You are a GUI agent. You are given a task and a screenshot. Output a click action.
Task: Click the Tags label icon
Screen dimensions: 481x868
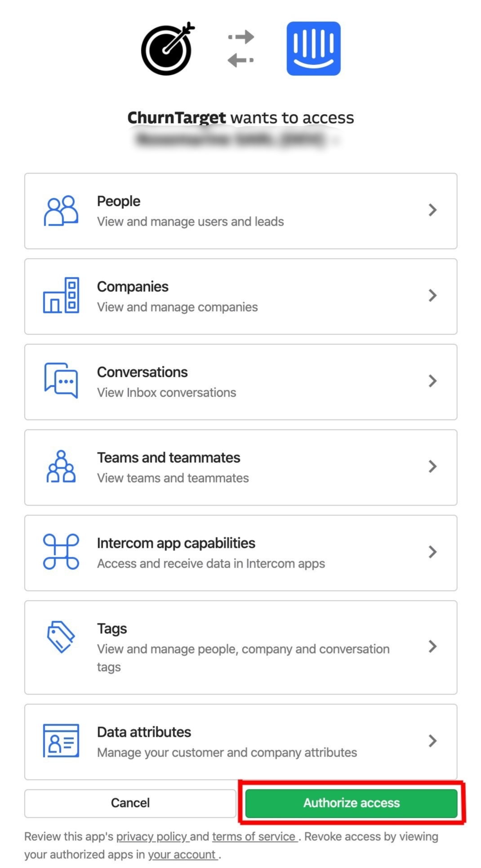61,637
